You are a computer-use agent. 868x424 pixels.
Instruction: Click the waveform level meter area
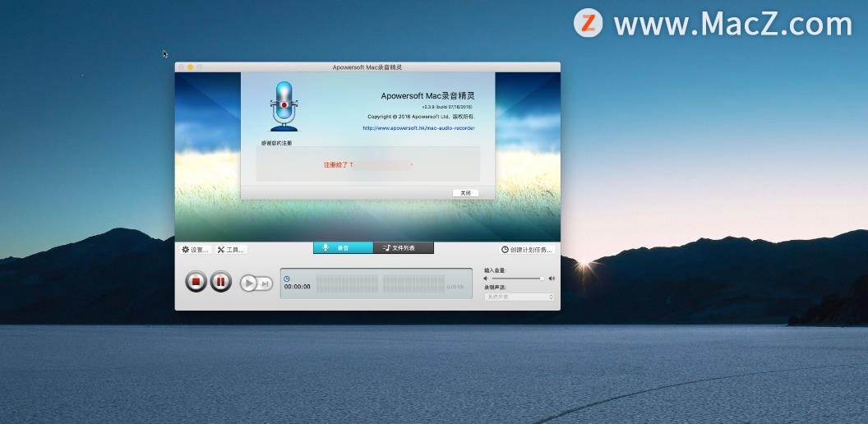coord(381,284)
